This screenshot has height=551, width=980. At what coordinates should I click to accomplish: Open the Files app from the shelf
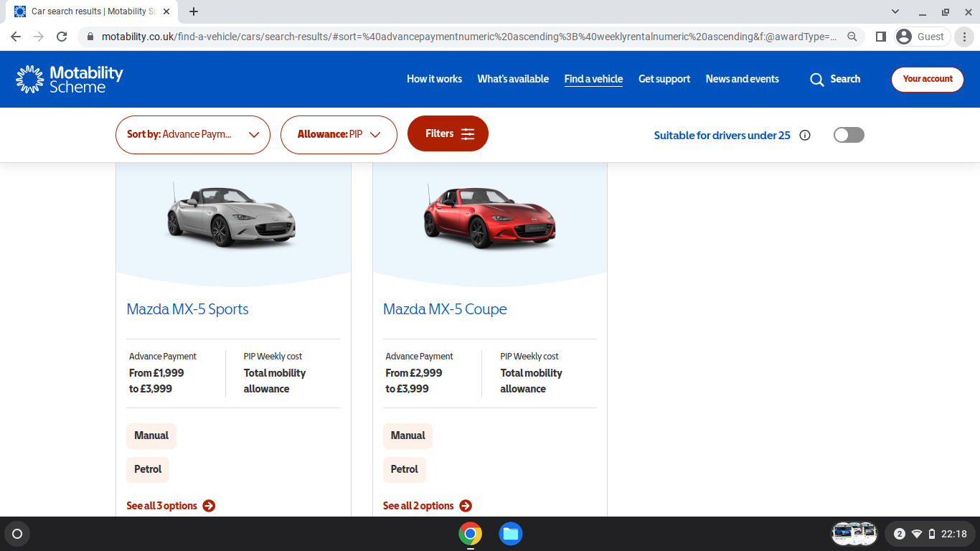(x=511, y=534)
